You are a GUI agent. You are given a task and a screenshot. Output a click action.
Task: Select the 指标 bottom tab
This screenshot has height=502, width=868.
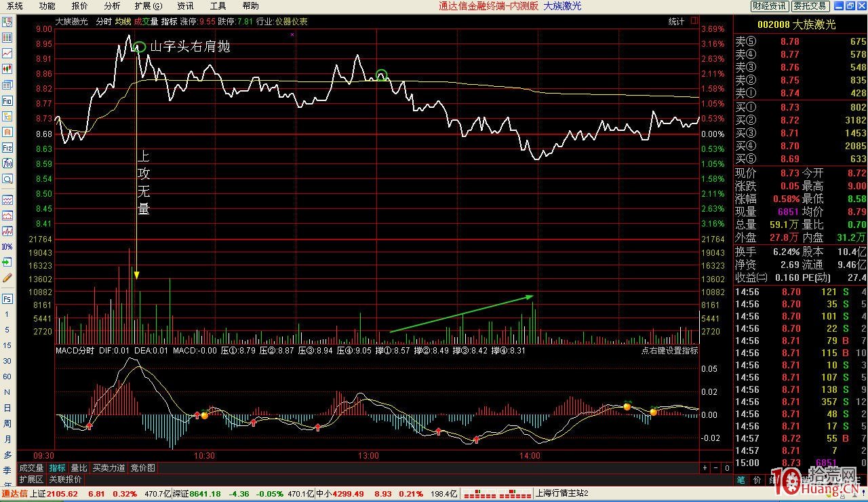(58, 468)
